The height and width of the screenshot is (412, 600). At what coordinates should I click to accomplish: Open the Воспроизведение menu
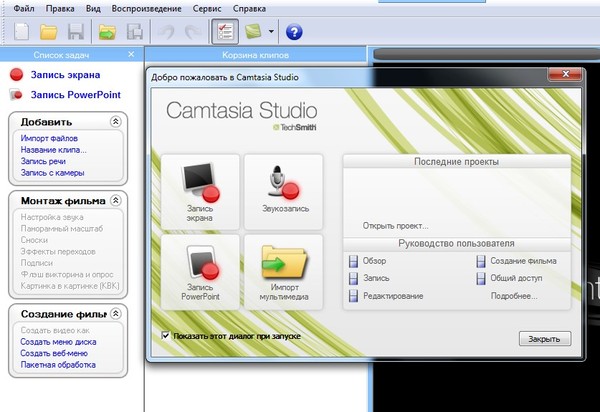coord(147,8)
